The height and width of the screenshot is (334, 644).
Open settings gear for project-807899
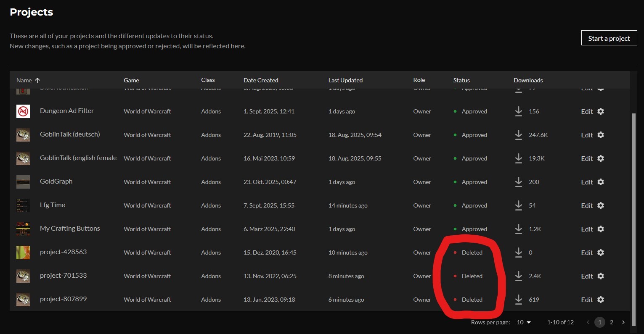click(601, 300)
